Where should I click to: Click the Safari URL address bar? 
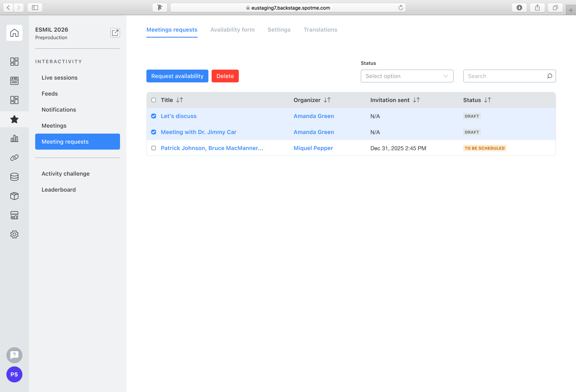pos(288,8)
